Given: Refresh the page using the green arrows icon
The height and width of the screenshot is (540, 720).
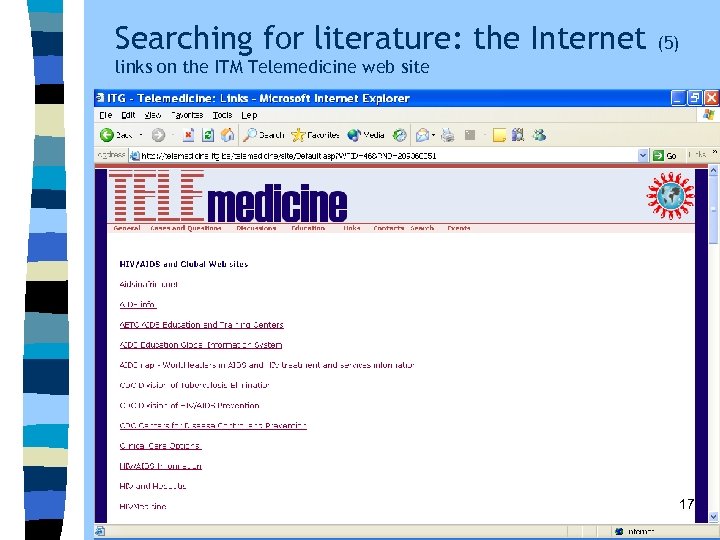Looking at the screenshot, I should [208, 135].
